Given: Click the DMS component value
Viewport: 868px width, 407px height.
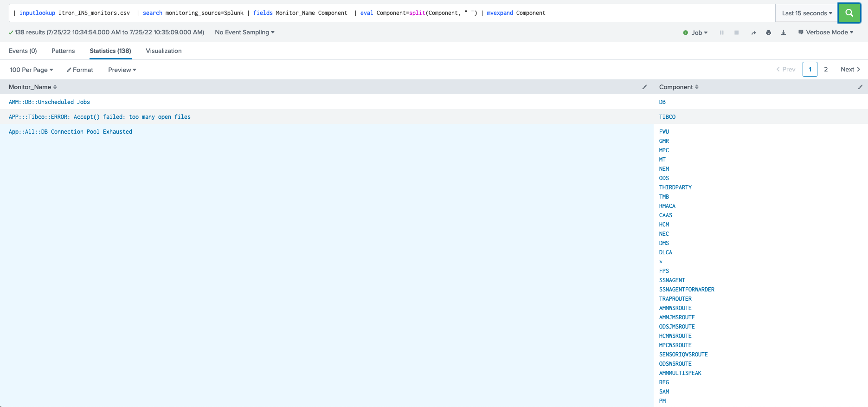Looking at the screenshot, I should pyautogui.click(x=664, y=243).
